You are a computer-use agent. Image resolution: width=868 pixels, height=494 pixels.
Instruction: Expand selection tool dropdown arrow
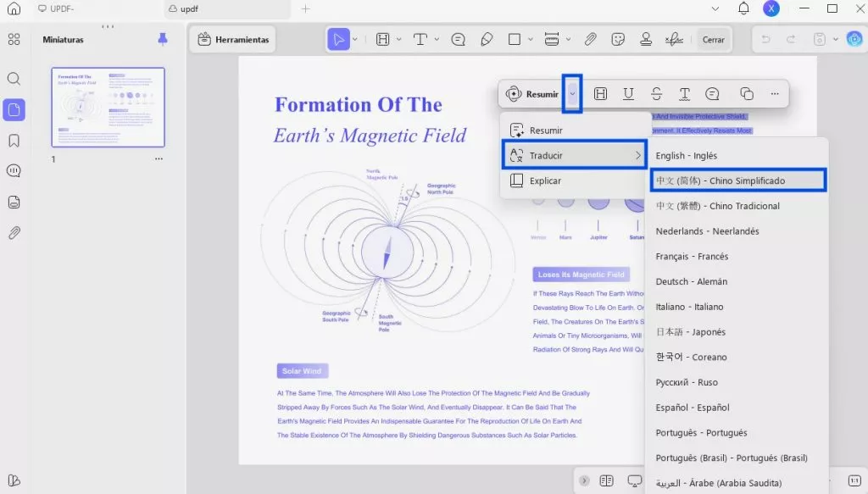[355, 39]
